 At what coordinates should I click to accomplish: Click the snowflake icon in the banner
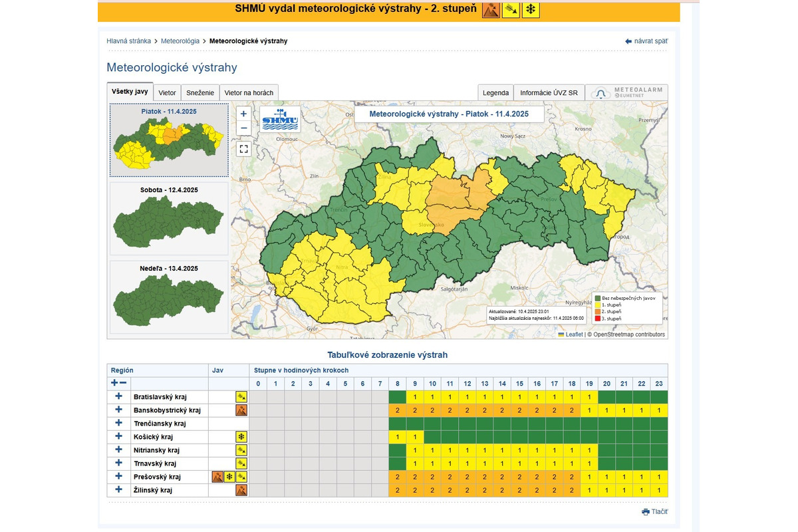click(x=531, y=9)
